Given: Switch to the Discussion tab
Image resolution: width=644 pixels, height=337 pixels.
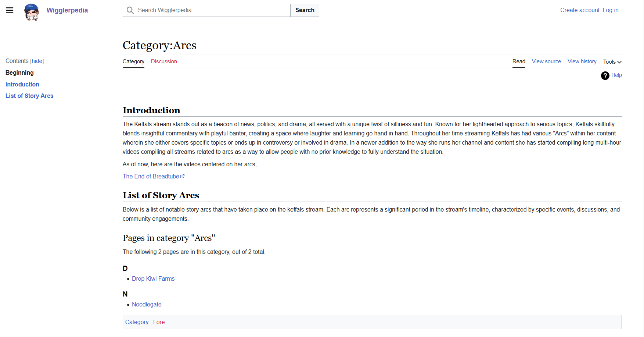Looking at the screenshot, I should point(164,61).
